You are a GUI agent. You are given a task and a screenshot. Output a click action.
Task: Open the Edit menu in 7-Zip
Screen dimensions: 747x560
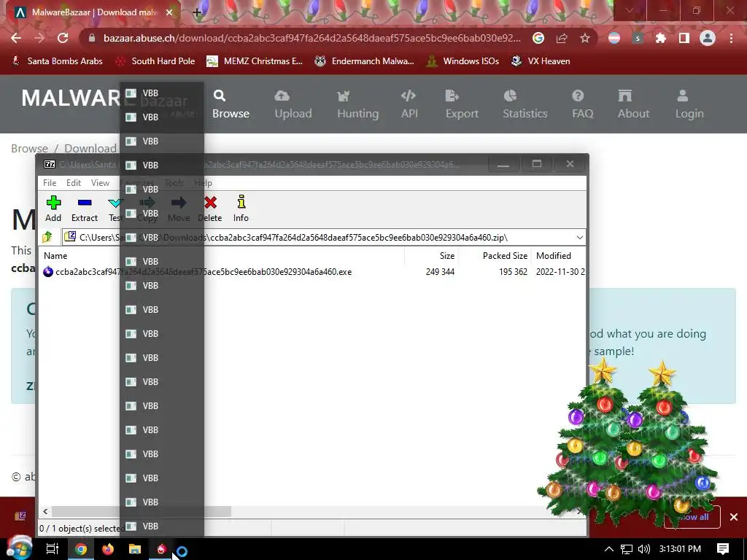[74, 183]
